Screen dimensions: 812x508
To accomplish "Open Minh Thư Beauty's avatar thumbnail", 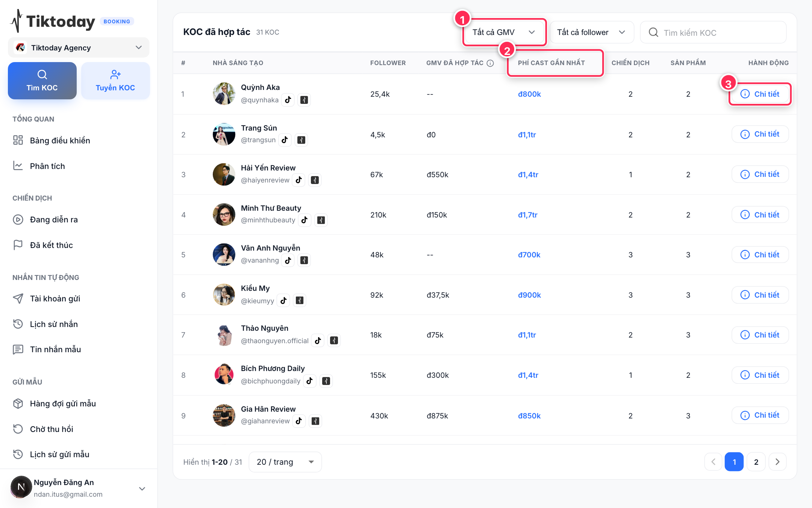I will pos(224,214).
